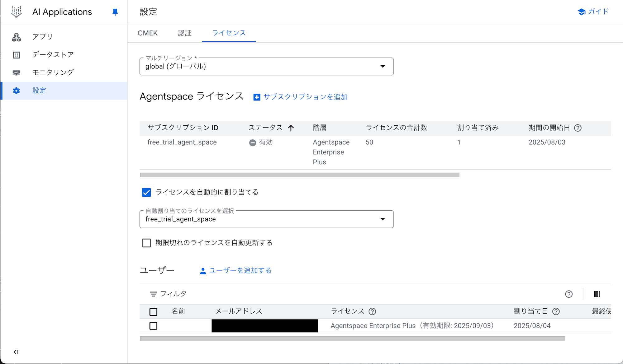This screenshot has height=364, width=623.
Task: Click the モニタリング chart icon in sidebar
Action: [x=17, y=73]
